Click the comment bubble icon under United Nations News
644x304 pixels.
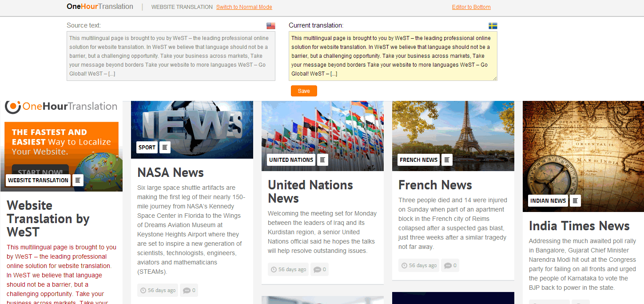point(317,269)
